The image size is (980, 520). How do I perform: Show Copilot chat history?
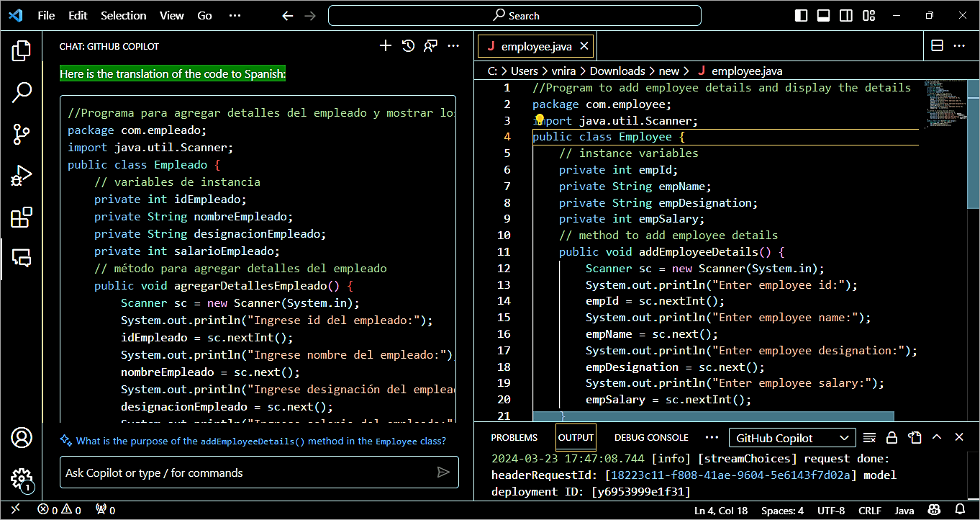[x=408, y=46]
